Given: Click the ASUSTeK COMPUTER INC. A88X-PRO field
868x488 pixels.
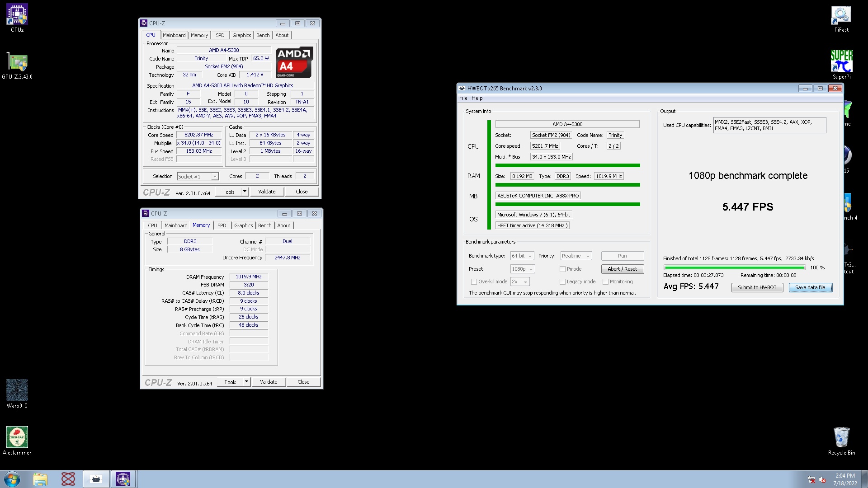Looking at the screenshot, I should 538,196.
